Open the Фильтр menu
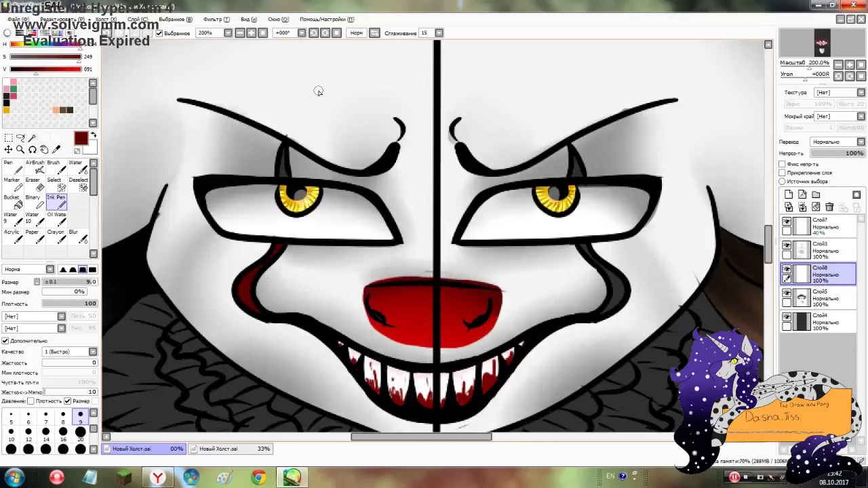The width and height of the screenshot is (868, 488). 216,19
